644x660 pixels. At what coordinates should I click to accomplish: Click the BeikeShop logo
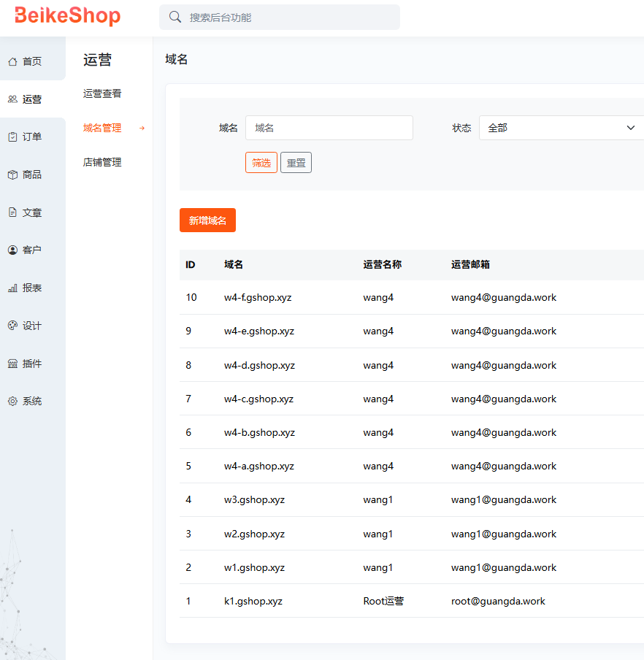(x=67, y=16)
